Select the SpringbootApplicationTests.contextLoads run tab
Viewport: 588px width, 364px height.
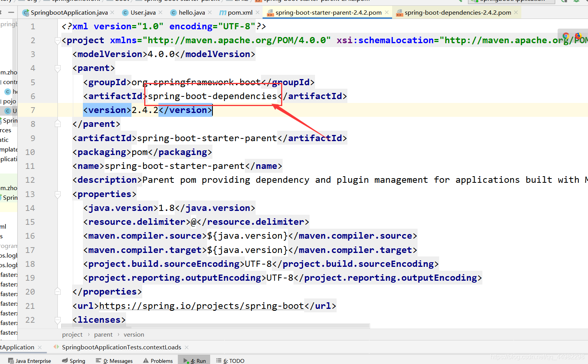121,347
